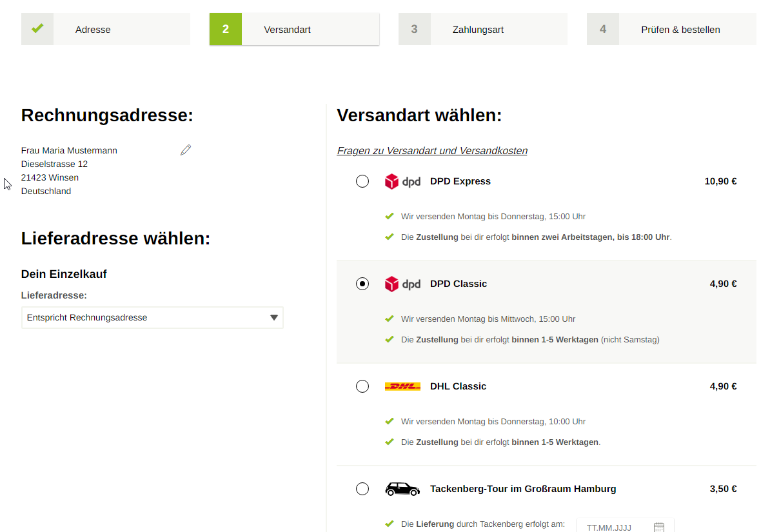The width and height of the screenshot is (770, 532).
Task: Click 'Frau Maria Mustermann' address line
Action: (69, 150)
